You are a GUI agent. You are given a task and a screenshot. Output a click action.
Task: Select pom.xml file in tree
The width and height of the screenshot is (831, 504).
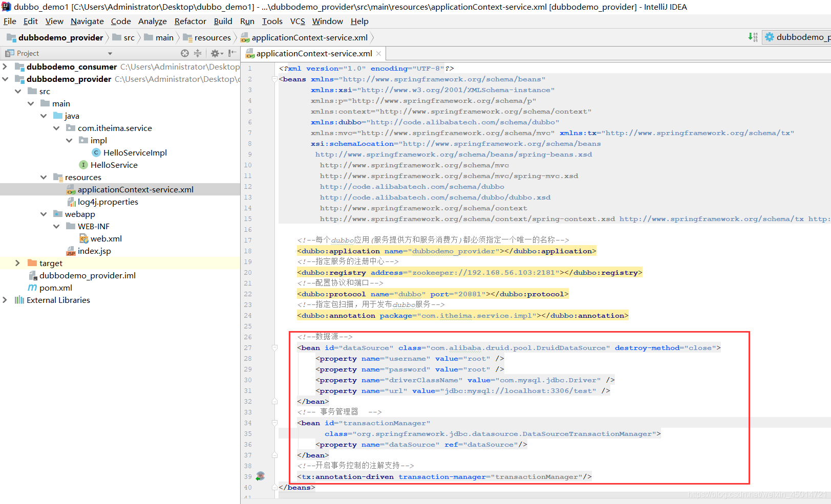pyautogui.click(x=56, y=288)
